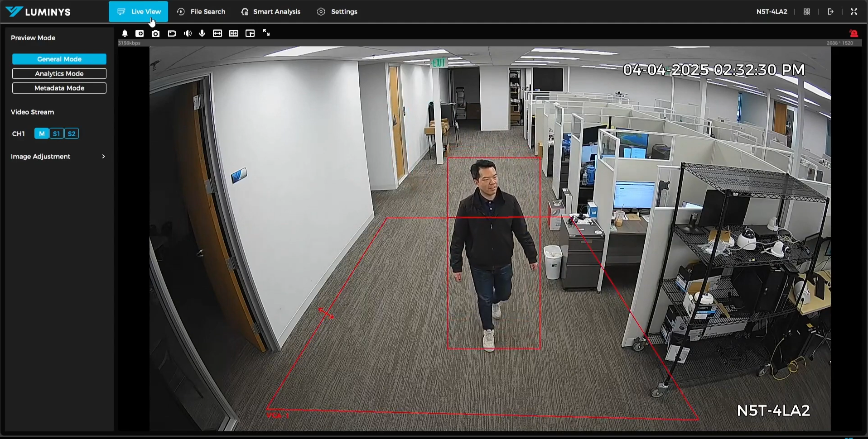Select the S1 sub stream
Image resolution: width=868 pixels, height=439 pixels.
tap(57, 134)
